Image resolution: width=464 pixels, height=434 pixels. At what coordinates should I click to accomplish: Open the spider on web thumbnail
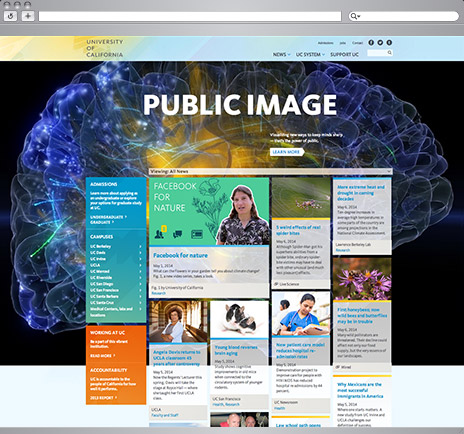coord(301,198)
